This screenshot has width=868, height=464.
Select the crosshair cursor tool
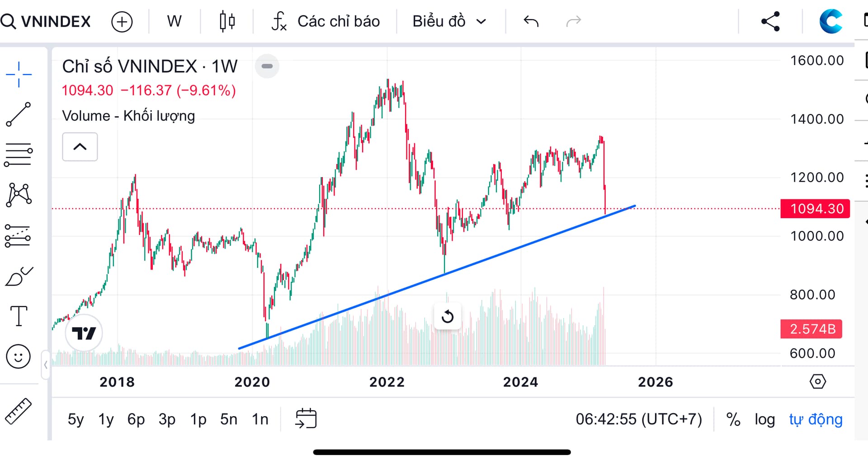pos(19,74)
